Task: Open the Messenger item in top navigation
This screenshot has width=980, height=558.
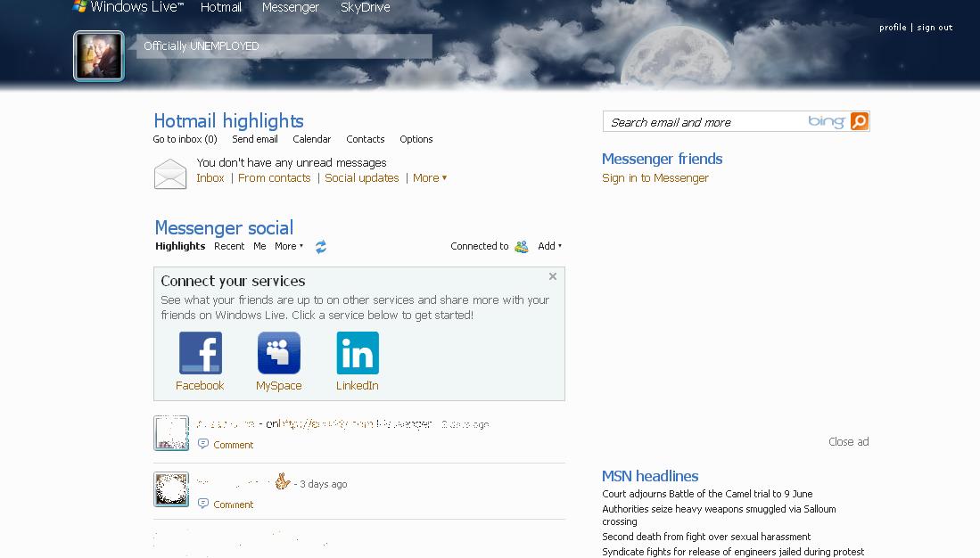Action: pyautogui.click(x=291, y=6)
